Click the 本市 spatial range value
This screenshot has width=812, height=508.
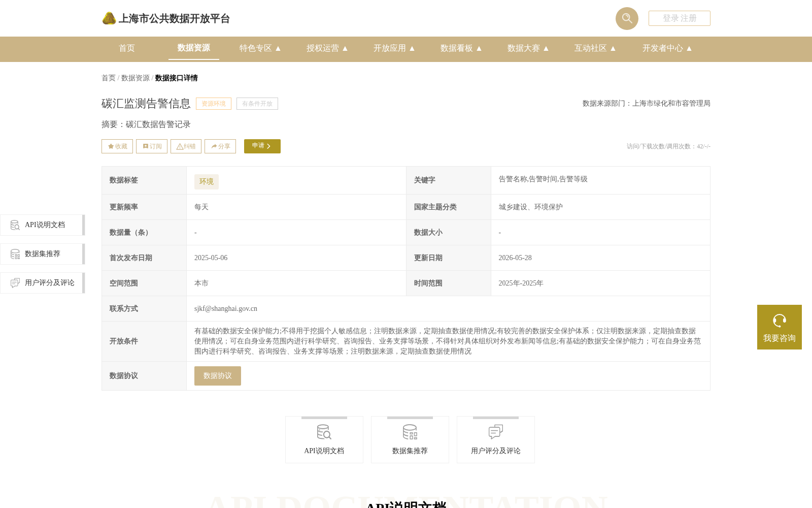(201, 283)
